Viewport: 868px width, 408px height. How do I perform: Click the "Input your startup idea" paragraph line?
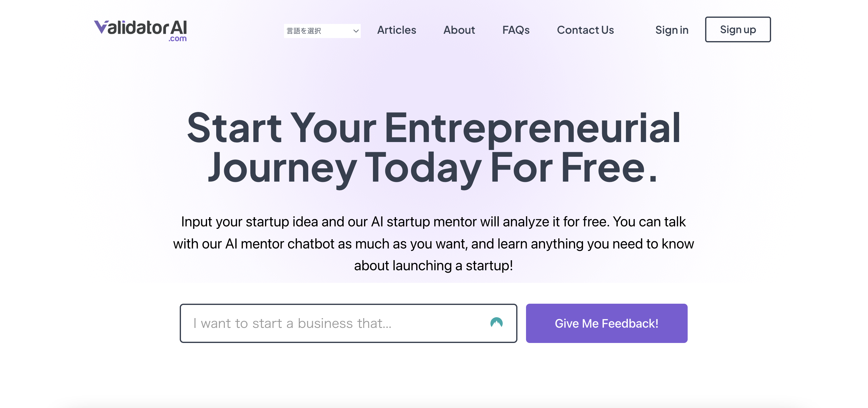433,222
